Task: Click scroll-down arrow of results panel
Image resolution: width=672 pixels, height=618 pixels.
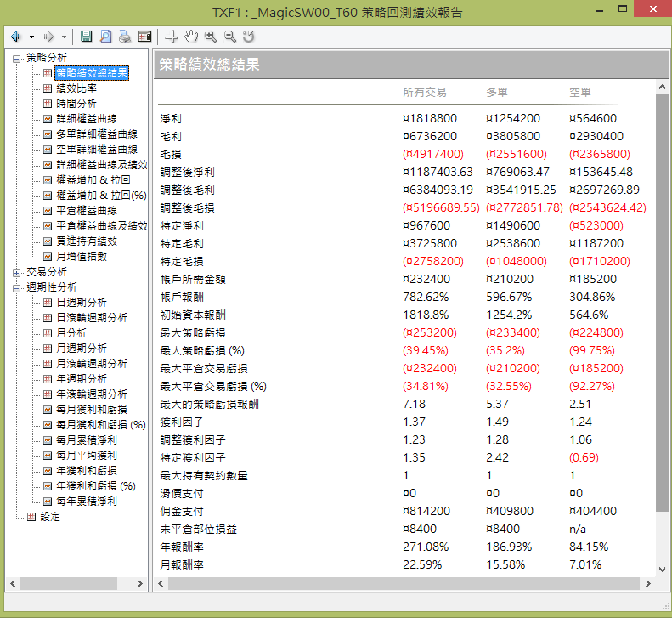Action: [x=662, y=570]
